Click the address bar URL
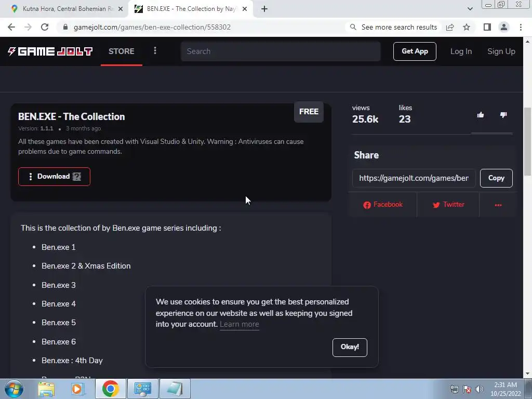The height and width of the screenshot is (399, 532). coord(152,27)
